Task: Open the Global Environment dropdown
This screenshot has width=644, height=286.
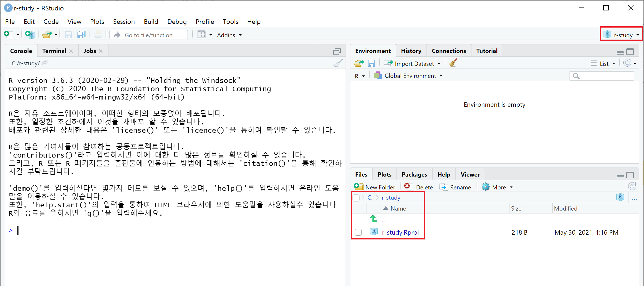Action: 408,76
